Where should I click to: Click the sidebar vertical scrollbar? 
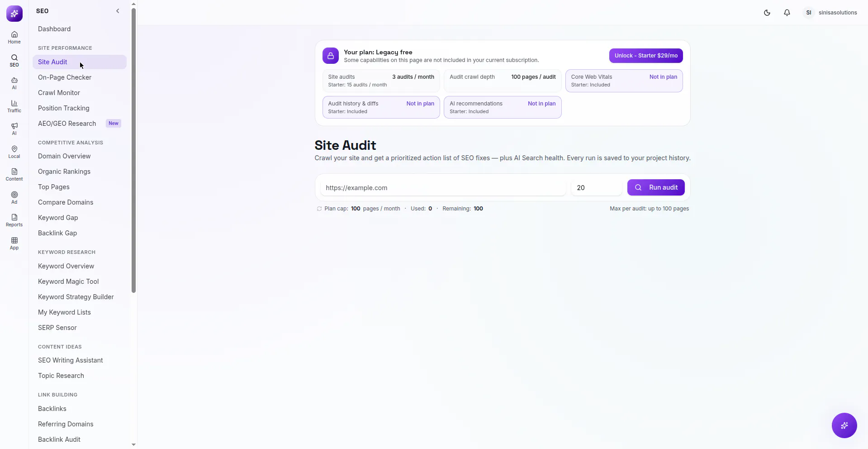[133, 150]
